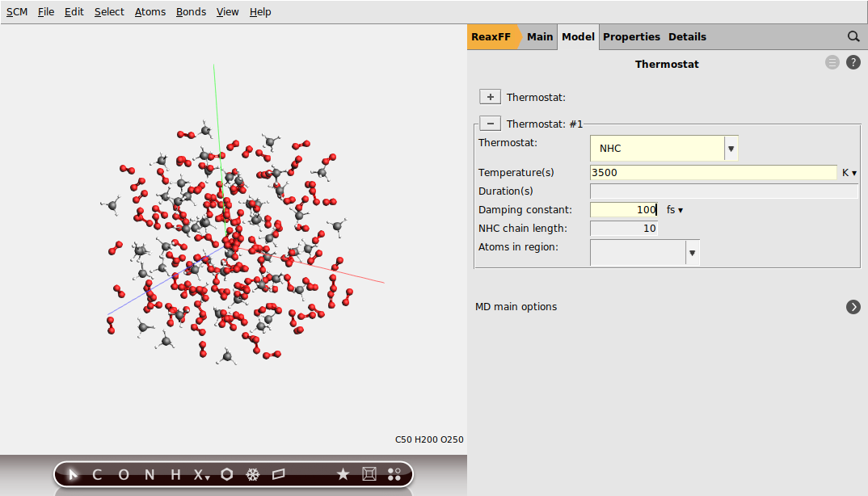
Task: Switch to the Properties tab
Action: click(x=631, y=36)
